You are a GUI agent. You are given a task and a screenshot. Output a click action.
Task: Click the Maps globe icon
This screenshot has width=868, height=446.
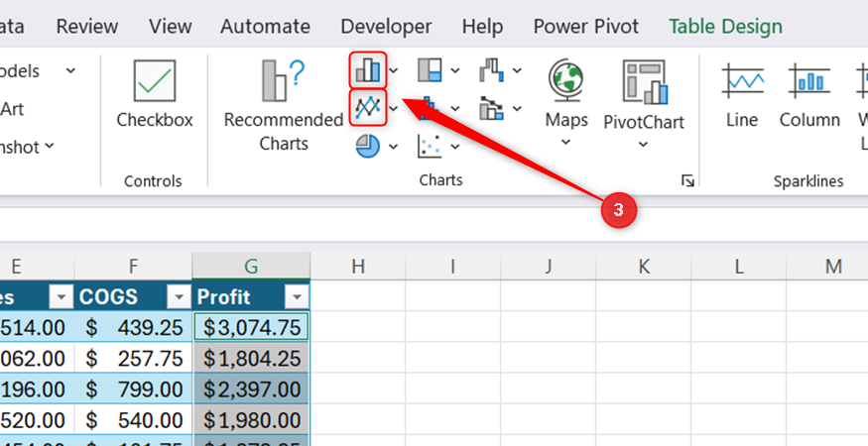(565, 81)
